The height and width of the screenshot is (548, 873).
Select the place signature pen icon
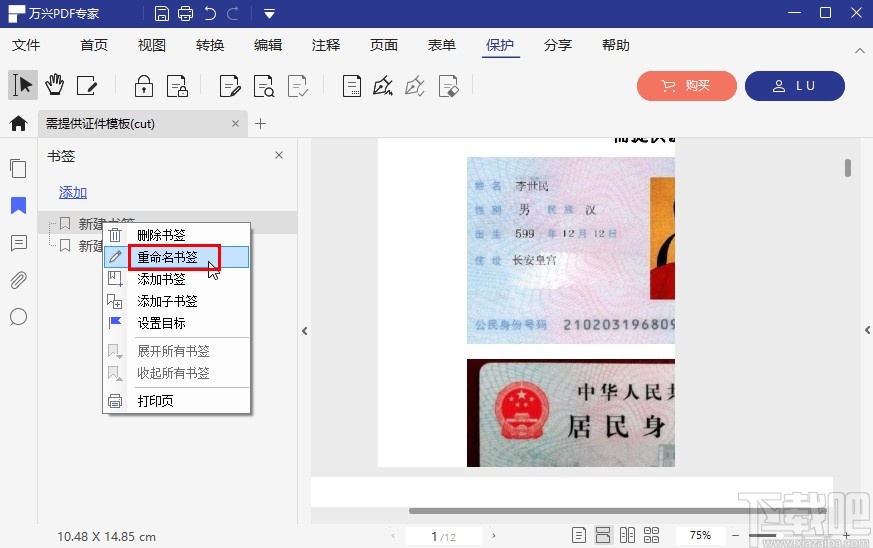383,86
